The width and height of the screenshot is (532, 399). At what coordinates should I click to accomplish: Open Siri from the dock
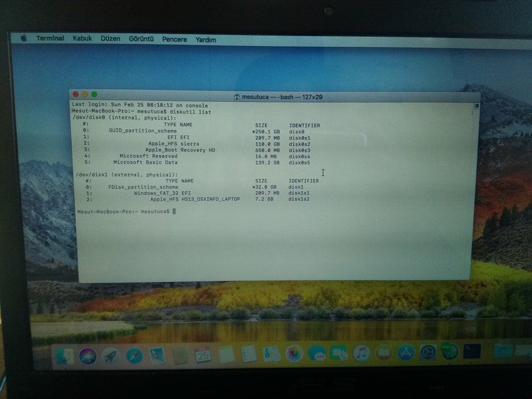coord(88,355)
